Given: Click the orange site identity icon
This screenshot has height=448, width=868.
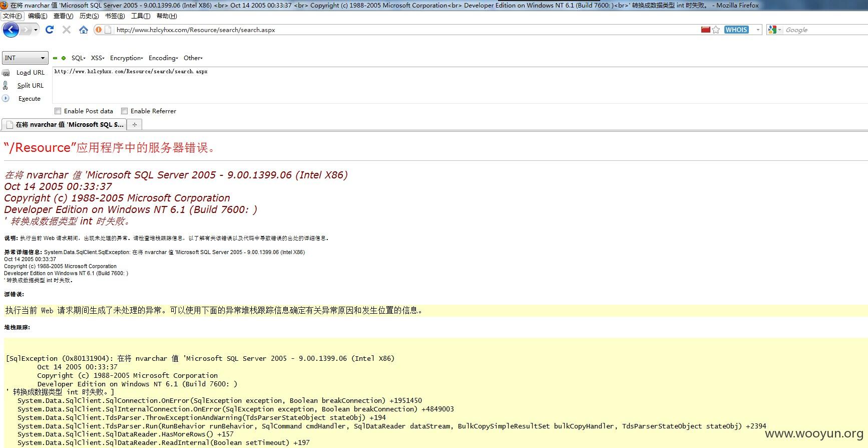Looking at the screenshot, I should [99, 30].
